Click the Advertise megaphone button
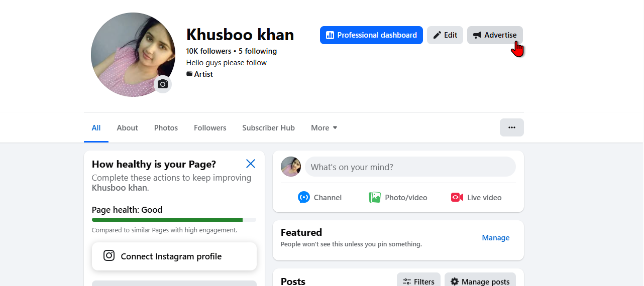This screenshot has height=286, width=644. 495,35
